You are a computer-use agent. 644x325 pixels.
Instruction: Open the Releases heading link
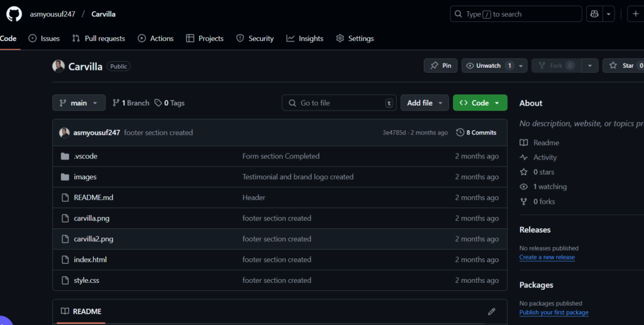(x=535, y=230)
